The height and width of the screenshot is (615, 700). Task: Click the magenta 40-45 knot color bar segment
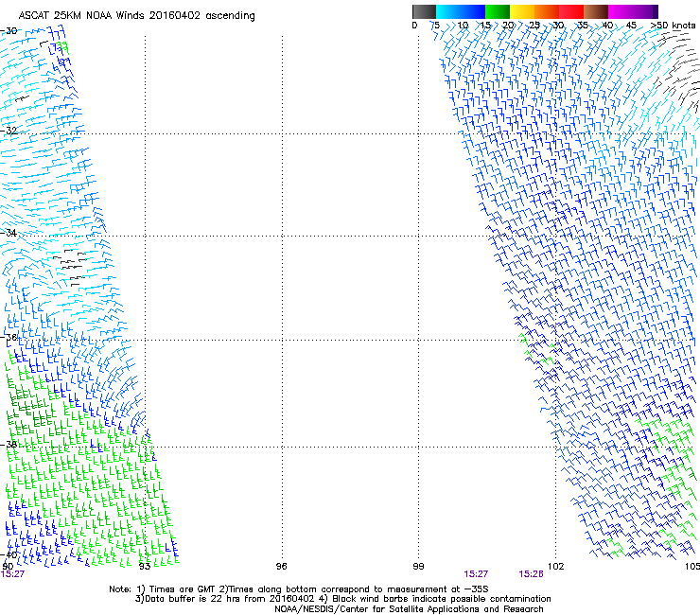click(x=621, y=11)
